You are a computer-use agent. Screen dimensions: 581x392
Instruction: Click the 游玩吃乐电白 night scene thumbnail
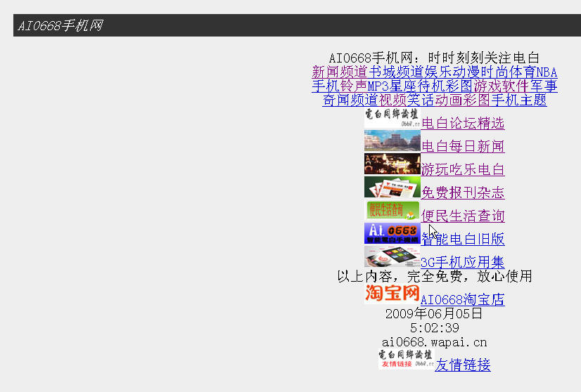[392, 164]
